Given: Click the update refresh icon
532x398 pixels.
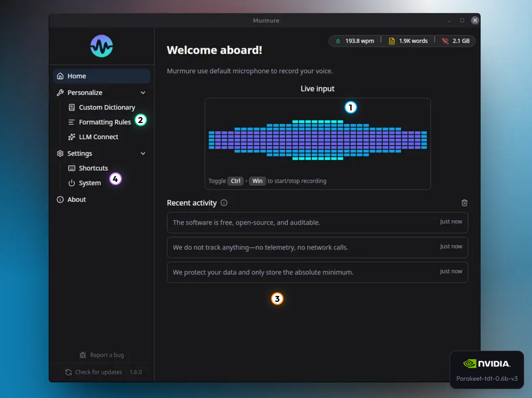Looking at the screenshot, I should coord(68,372).
